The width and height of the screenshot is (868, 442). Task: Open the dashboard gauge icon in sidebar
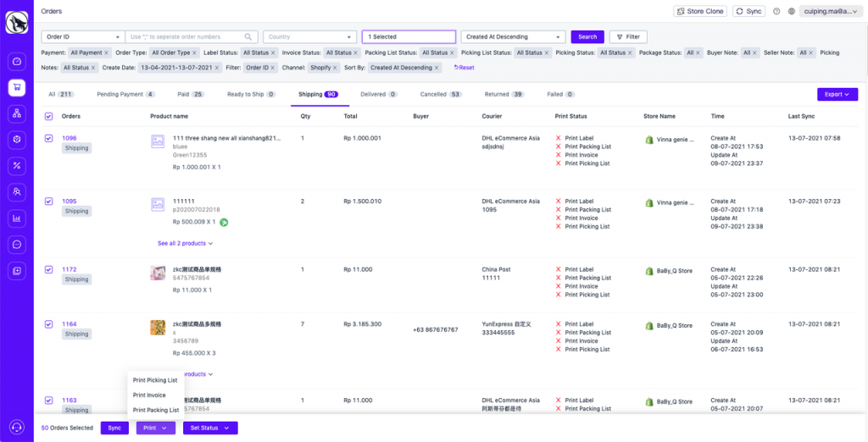pyautogui.click(x=17, y=61)
